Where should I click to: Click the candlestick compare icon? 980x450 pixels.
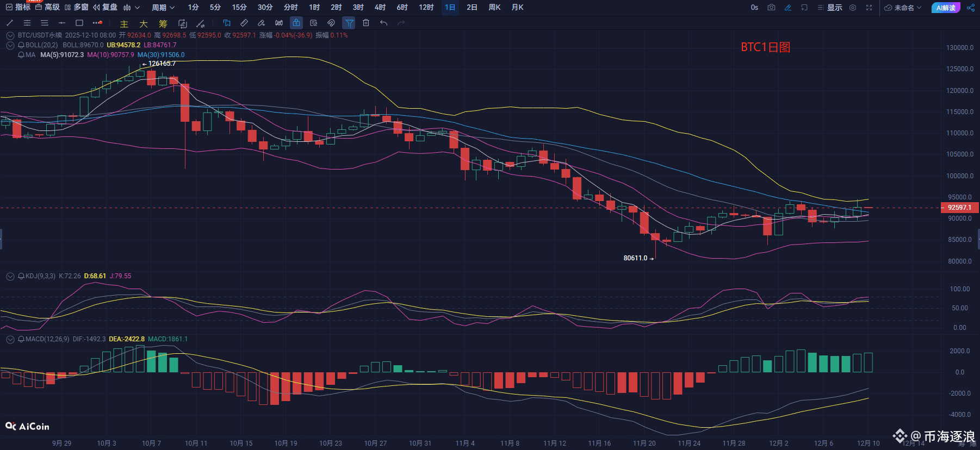point(279,23)
